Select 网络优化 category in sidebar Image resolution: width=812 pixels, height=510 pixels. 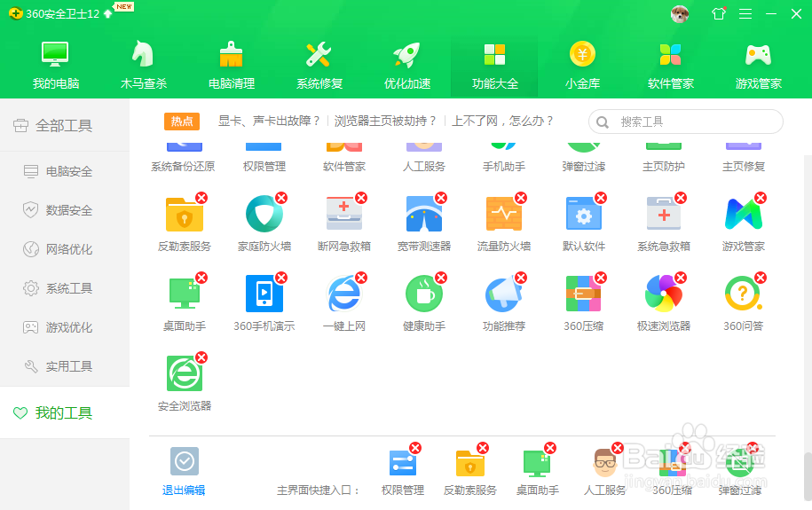(65, 249)
